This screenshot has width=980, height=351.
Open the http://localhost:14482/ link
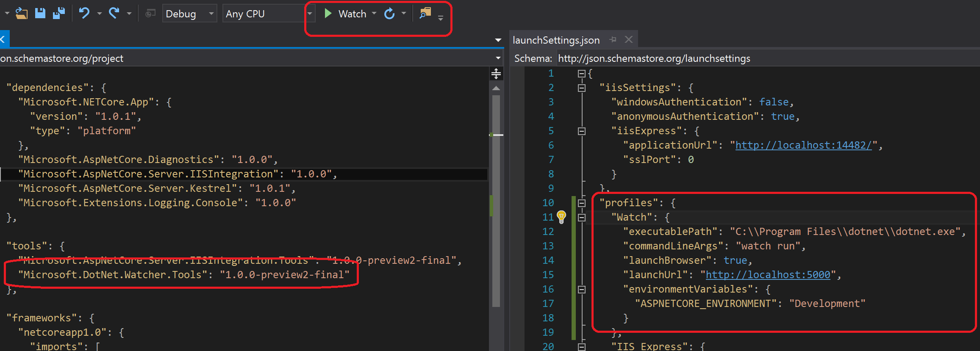tap(803, 145)
